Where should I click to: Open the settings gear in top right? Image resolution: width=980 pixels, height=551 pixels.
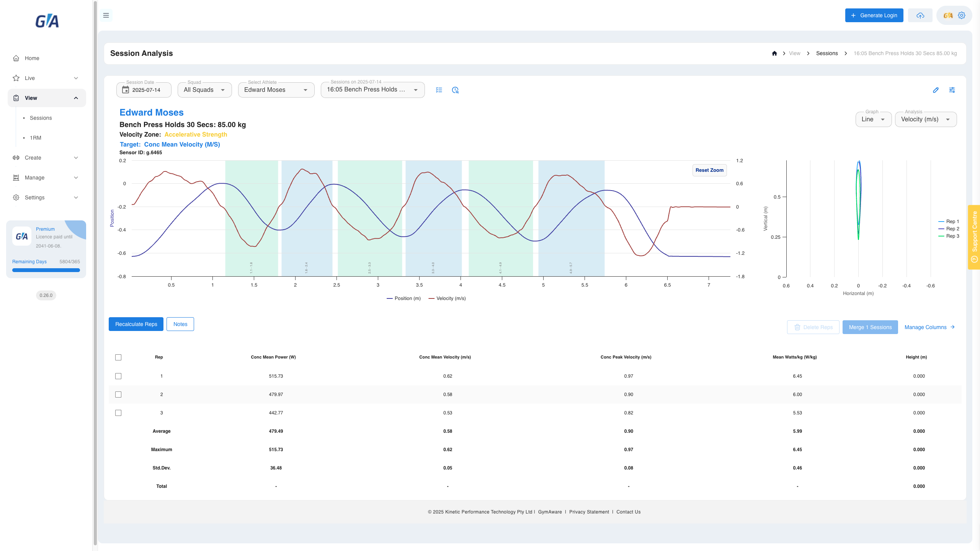tap(962, 15)
